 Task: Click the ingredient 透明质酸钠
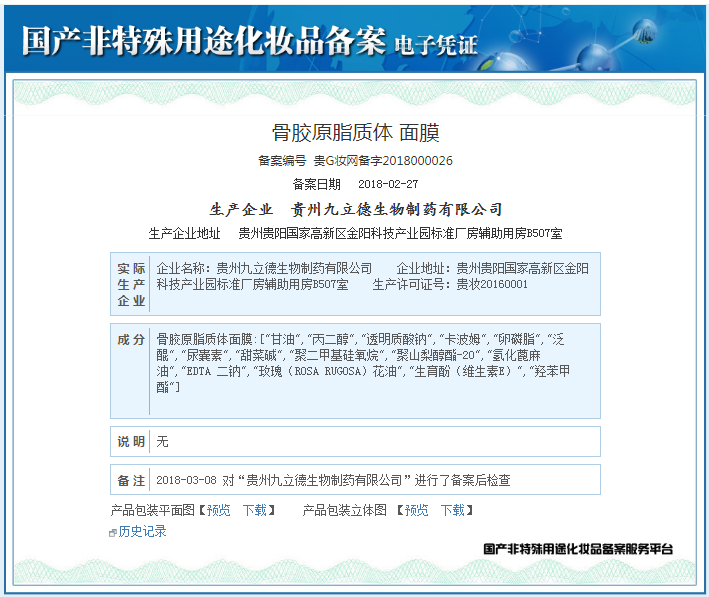(396, 340)
